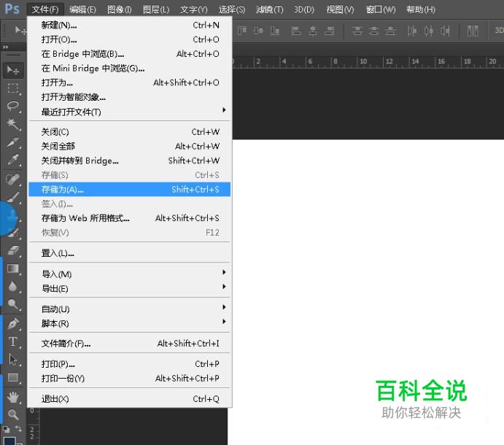Choose 置入(L)... menu entry
This screenshot has width=504, height=445.
pos(130,253)
